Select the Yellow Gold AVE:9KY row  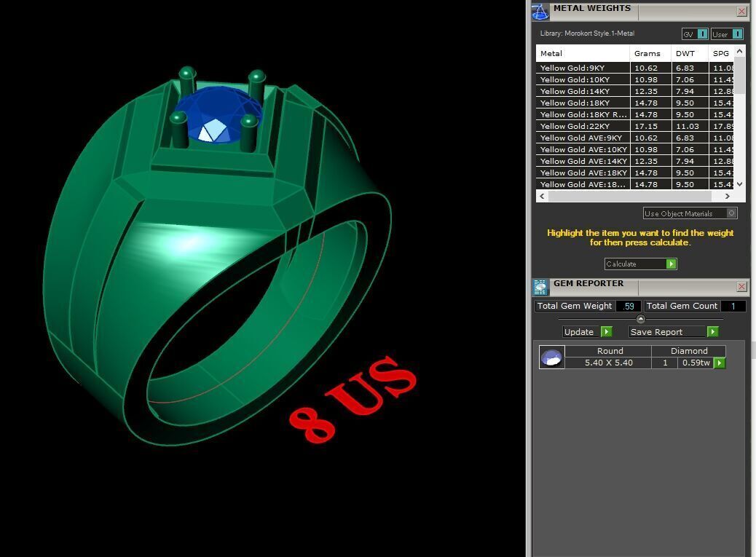[634, 138]
